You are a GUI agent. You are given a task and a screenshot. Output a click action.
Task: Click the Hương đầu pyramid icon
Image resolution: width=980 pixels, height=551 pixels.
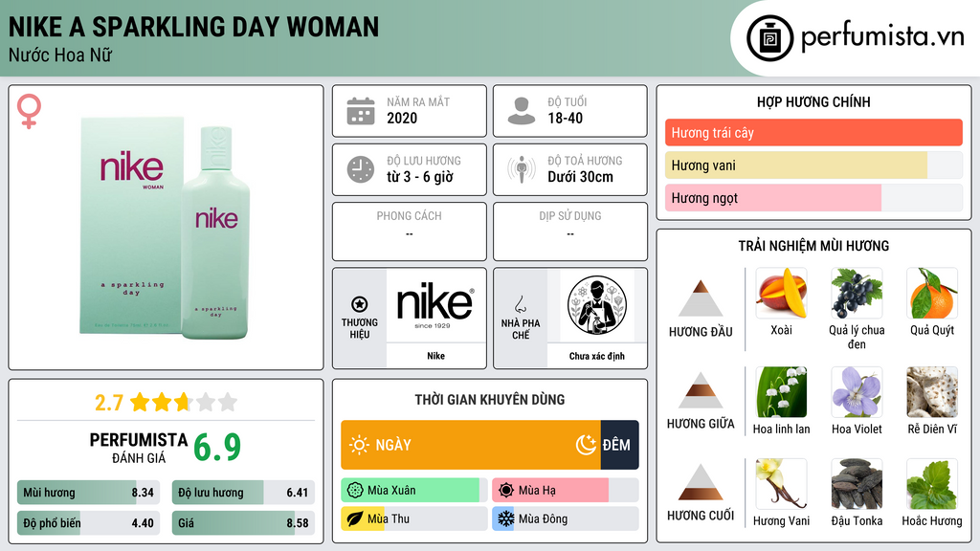pyautogui.click(x=701, y=298)
